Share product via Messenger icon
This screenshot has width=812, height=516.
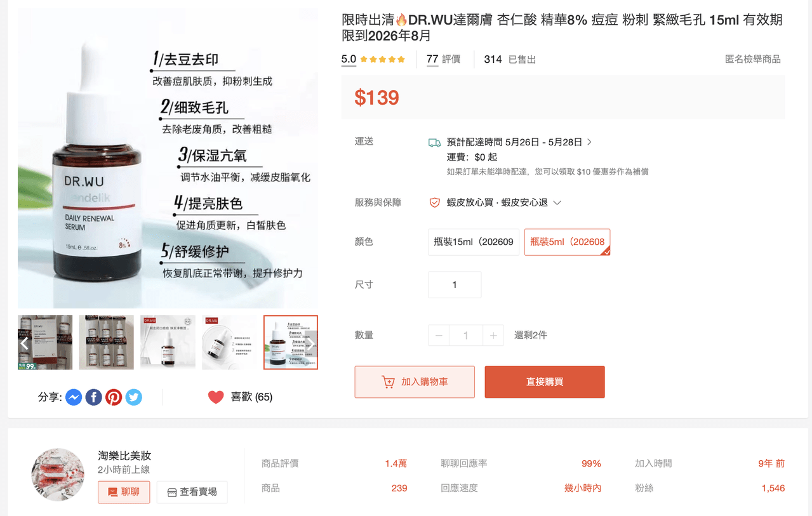73,397
